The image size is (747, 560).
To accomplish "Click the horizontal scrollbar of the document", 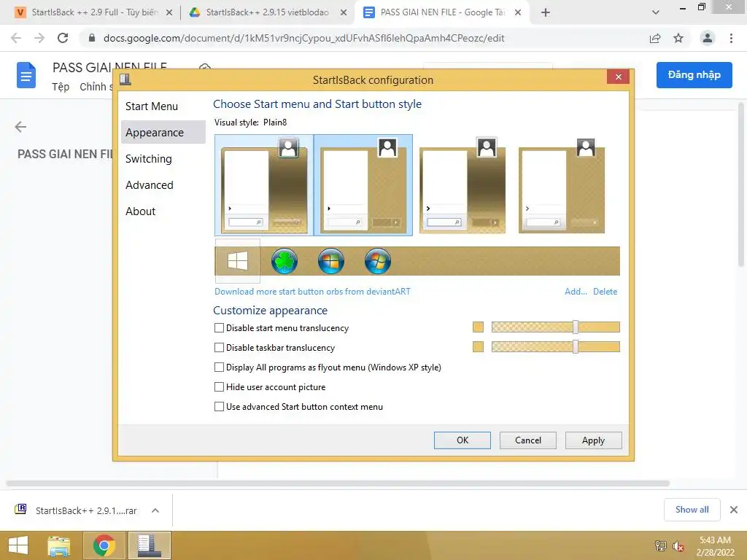I will point(338,483).
